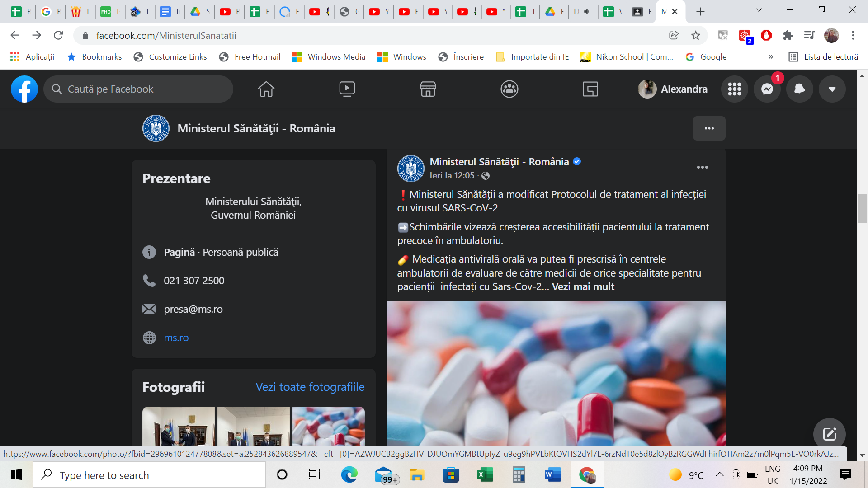868x488 pixels.
Task: Open the Groups icon
Action: [x=509, y=89]
